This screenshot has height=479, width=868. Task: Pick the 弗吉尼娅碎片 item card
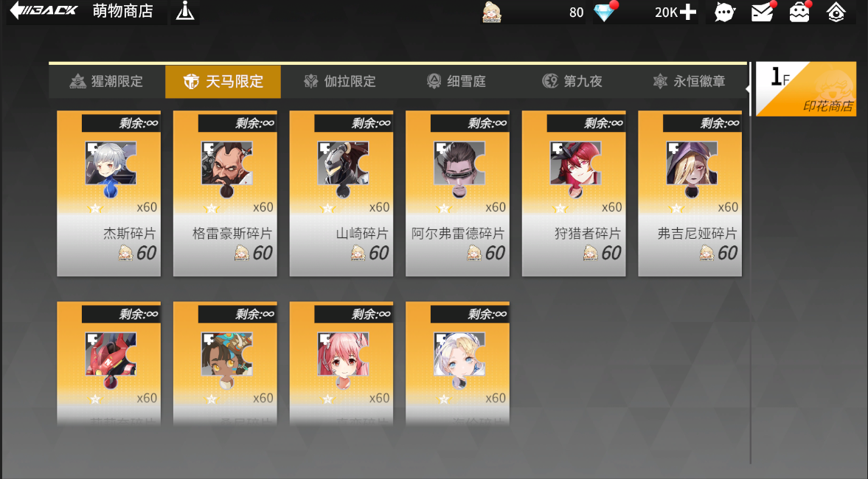tap(690, 194)
